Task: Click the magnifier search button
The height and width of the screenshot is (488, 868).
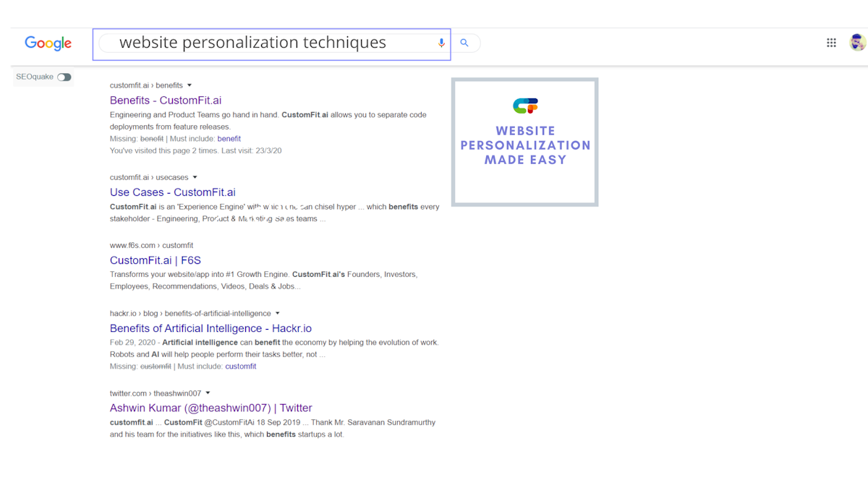Action: pyautogui.click(x=464, y=43)
